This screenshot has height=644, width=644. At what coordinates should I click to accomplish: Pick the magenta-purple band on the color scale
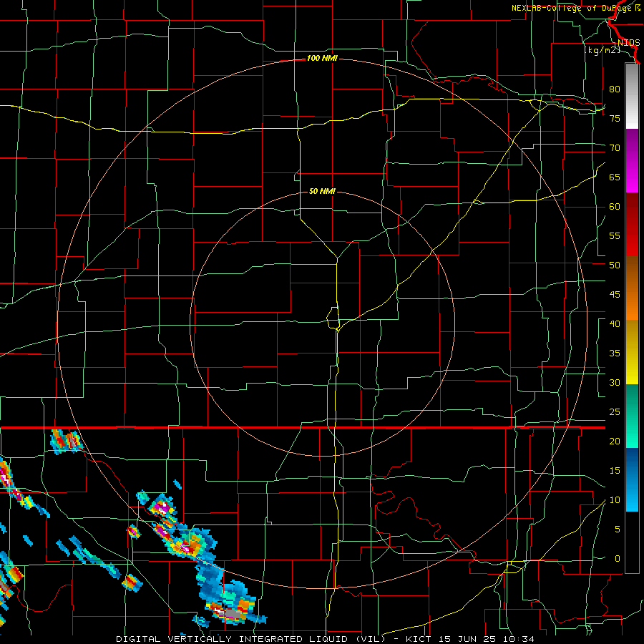(x=632, y=160)
